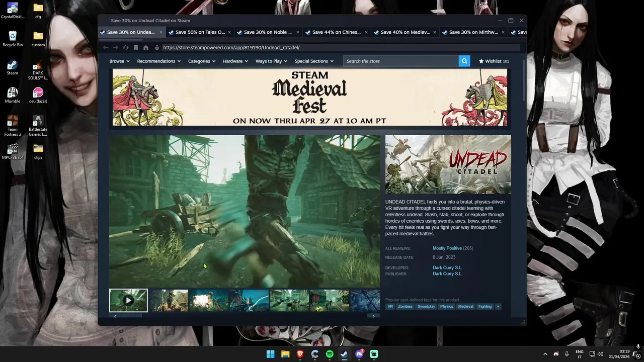Viewport: 644px width, 362px height.
Task: Click the Physics tag
Action: pyautogui.click(x=446, y=306)
